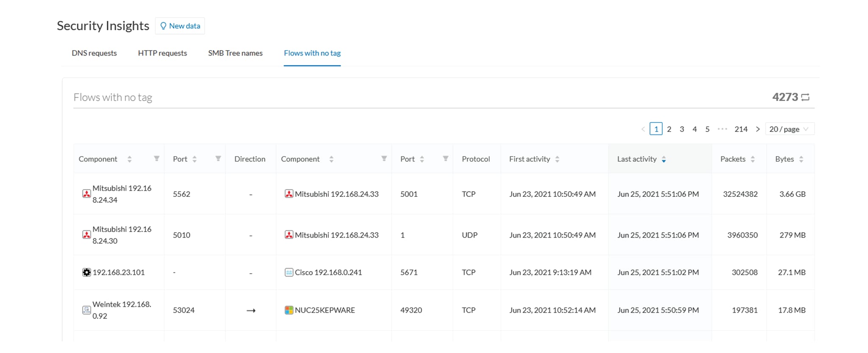
Task: Go to page 5
Action: pyautogui.click(x=707, y=129)
